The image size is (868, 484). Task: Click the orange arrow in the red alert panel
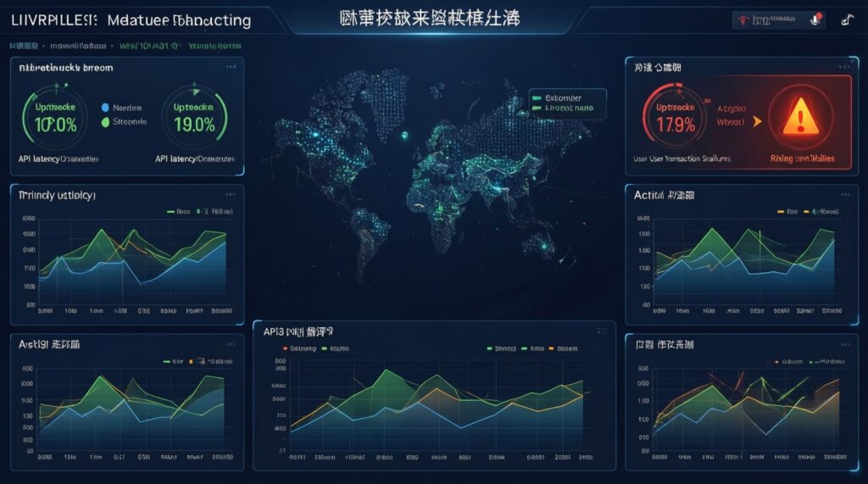tap(757, 122)
